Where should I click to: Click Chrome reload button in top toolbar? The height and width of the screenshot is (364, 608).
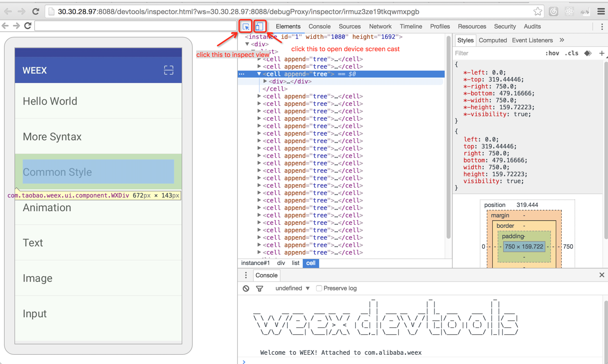36,11
